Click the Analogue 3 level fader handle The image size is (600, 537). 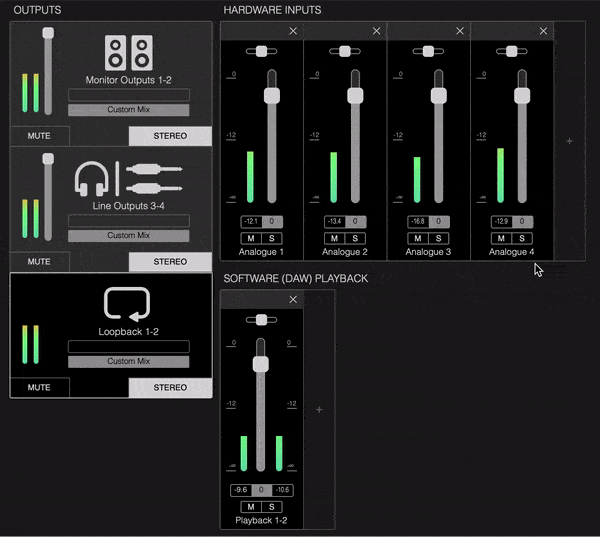coord(439,96)
